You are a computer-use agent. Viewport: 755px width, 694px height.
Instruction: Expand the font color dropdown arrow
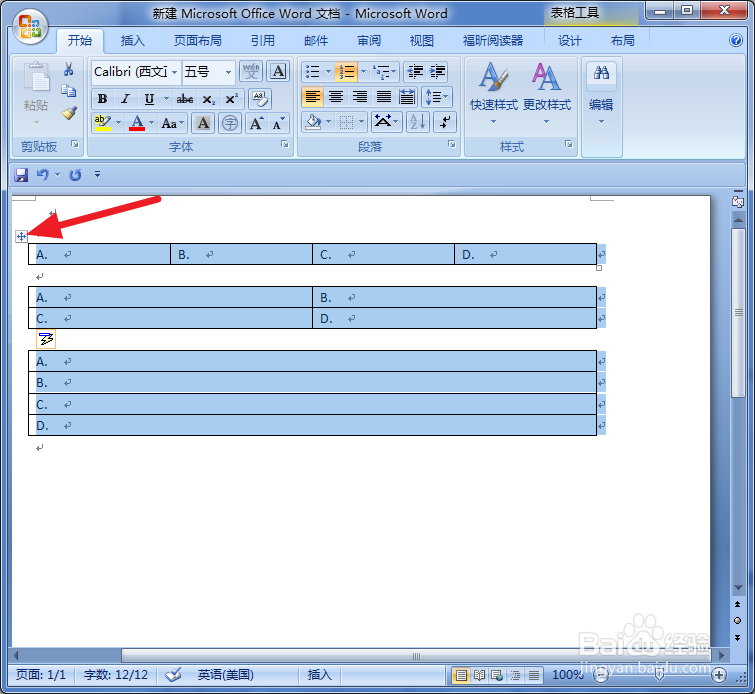pos(151,122)
